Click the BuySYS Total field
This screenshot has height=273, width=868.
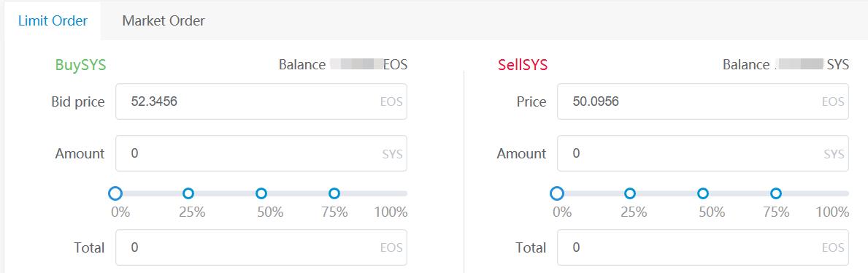261,247
